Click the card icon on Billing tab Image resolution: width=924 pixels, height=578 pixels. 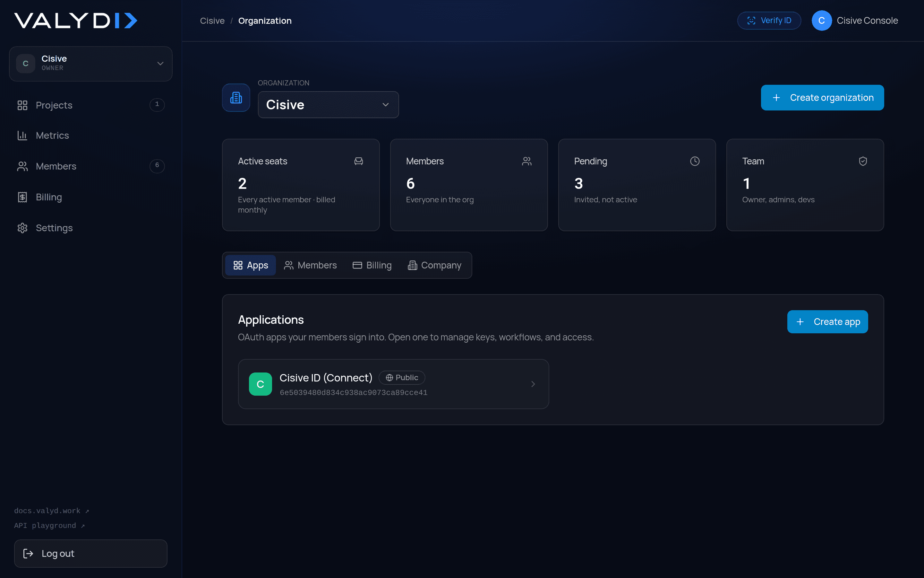(357, 265)
